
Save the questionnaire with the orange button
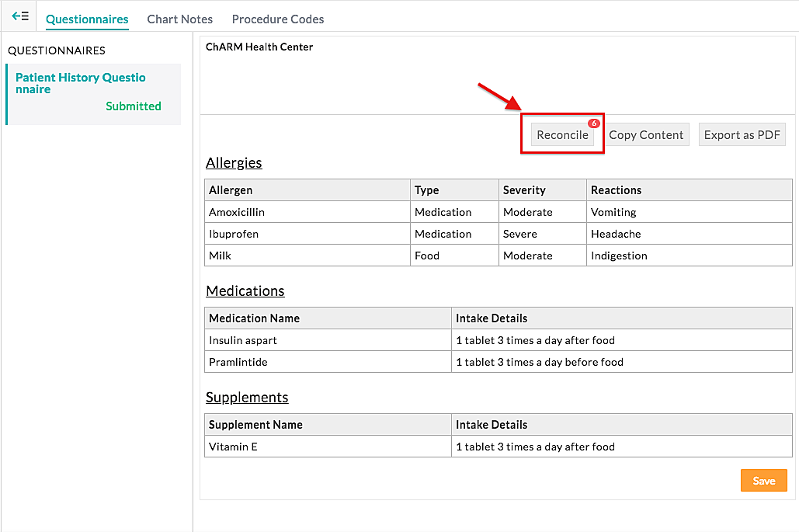coord(763,481)
